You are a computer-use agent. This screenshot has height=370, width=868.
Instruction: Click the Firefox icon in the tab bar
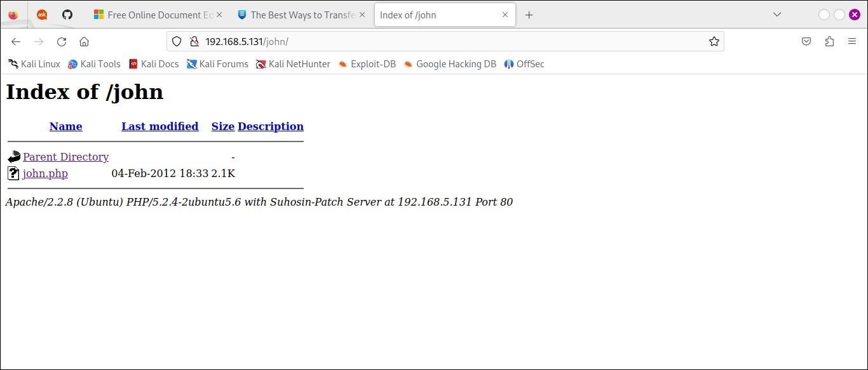click(x=13, y=15)
